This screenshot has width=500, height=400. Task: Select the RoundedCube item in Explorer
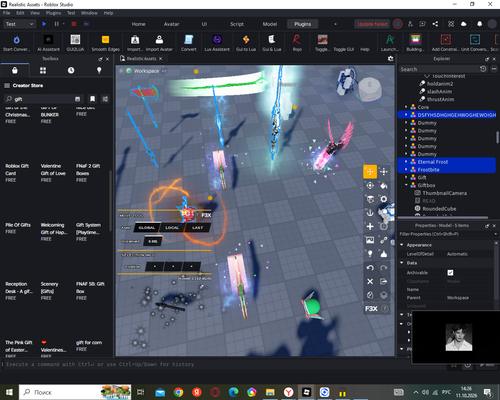click(439, 209)
